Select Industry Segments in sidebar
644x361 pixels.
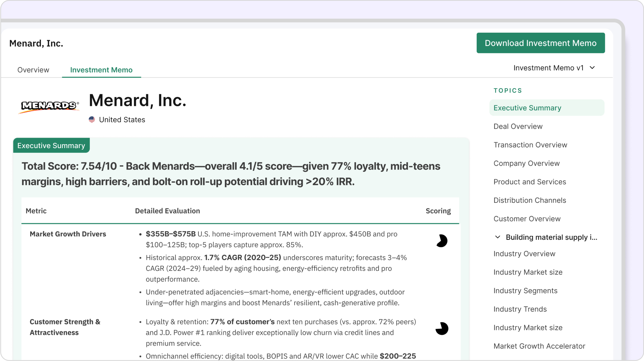pos(525,291)
